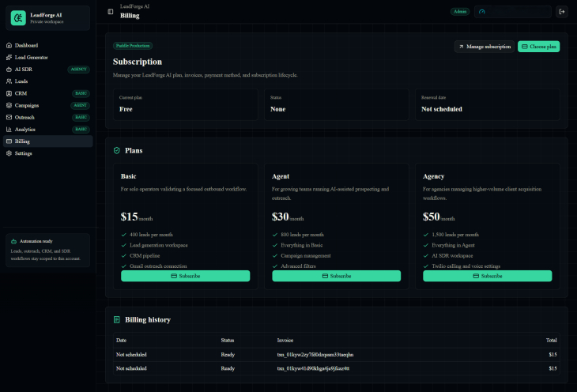577x392 pixels.
Task: Click the Analytics chart icon
Action: click(x=9, y=129)
